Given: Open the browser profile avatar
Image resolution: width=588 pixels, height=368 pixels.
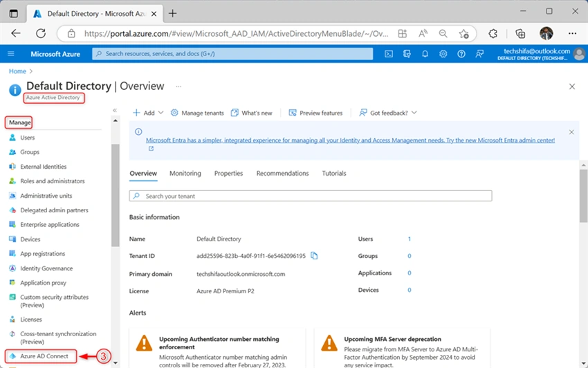Looking at the screenshot, I should [546, 33].
